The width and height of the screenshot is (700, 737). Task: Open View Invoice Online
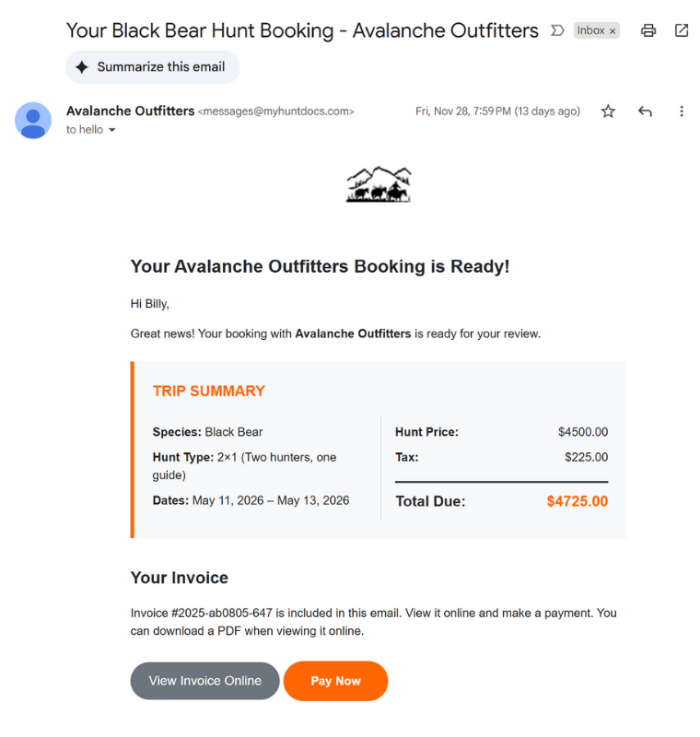[204, 681]
